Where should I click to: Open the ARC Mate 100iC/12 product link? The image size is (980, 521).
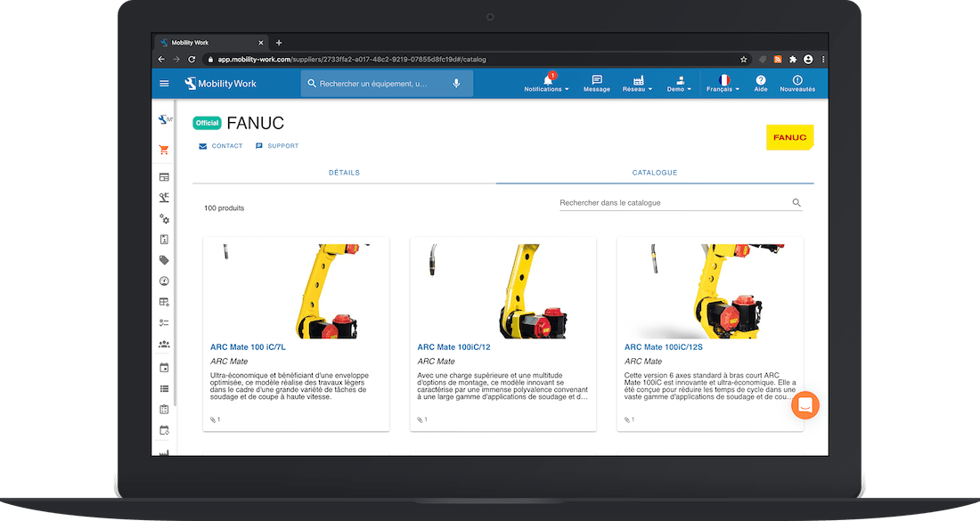pyautogui.click(x=454, y=346)
